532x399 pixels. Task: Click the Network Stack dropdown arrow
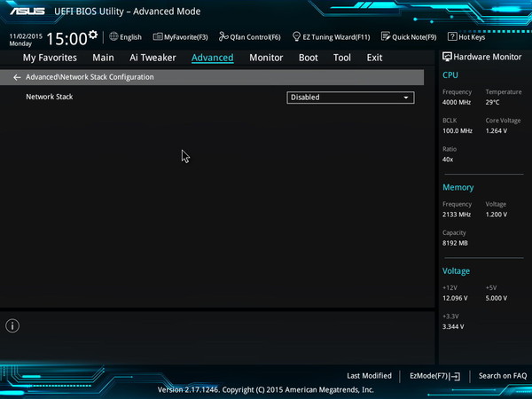pos(406,98)
